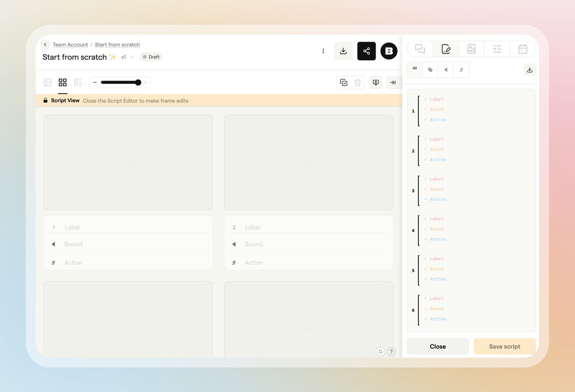This screenshot has width=575, height=392.
Task: Open the image panel tab
Action: click(471, 49)
